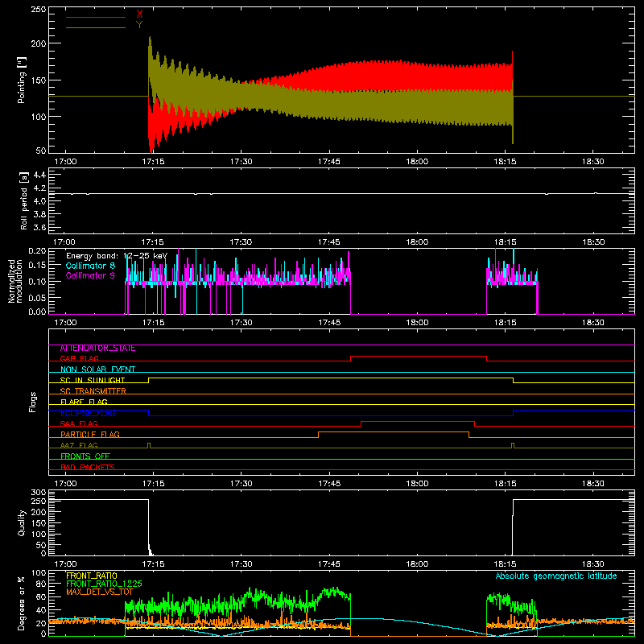Click the green FRONTS_OFF label

pos(85,456)
